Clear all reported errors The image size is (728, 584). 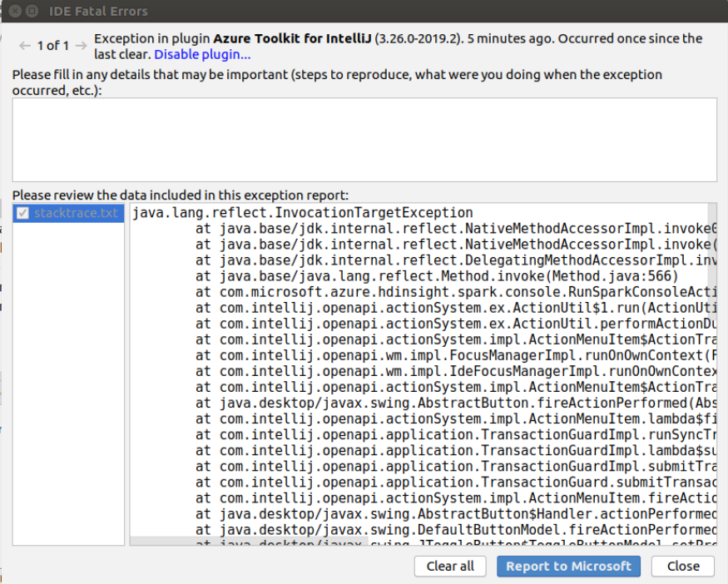[450, 567]
